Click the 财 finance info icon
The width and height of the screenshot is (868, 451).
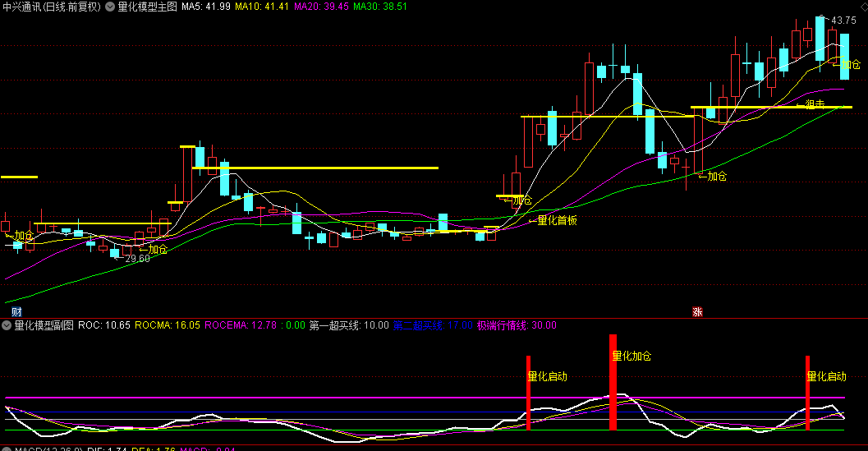[x=16, y=312]
